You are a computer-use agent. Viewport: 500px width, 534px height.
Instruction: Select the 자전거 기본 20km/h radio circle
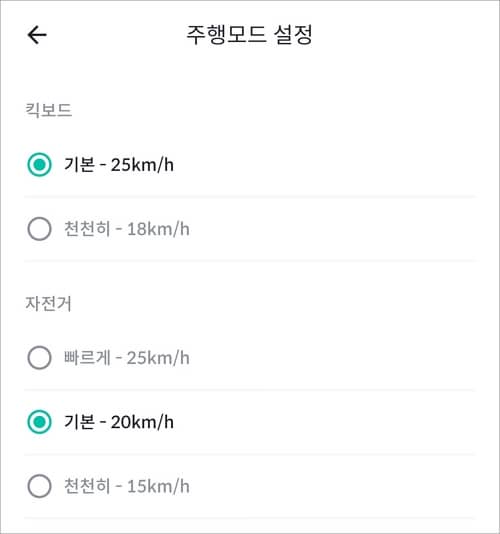[x=40, y=422]
